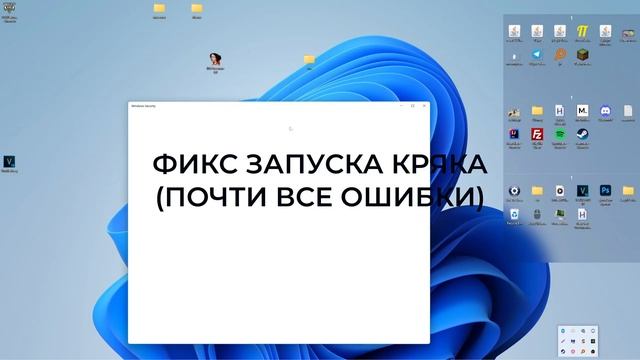The height and width of the screenshot is (360, 640).
Task: Open the green monitor icon near Recycle Bin
Action: click(560, 214)
